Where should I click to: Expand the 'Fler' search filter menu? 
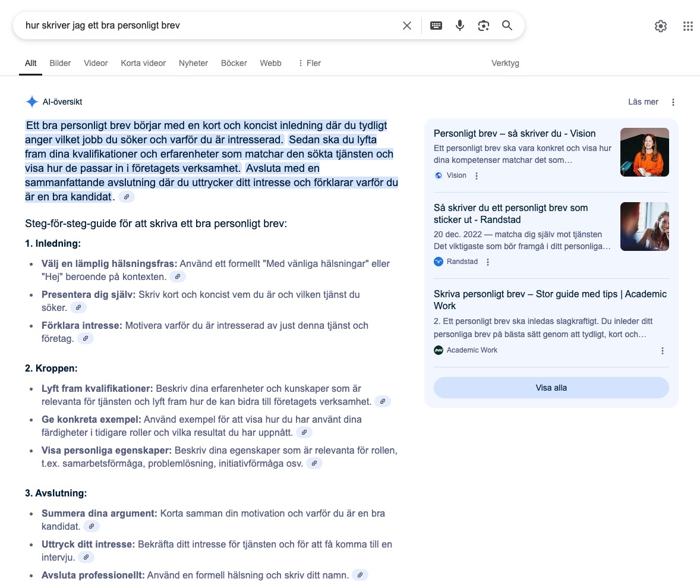click(309, 63)
